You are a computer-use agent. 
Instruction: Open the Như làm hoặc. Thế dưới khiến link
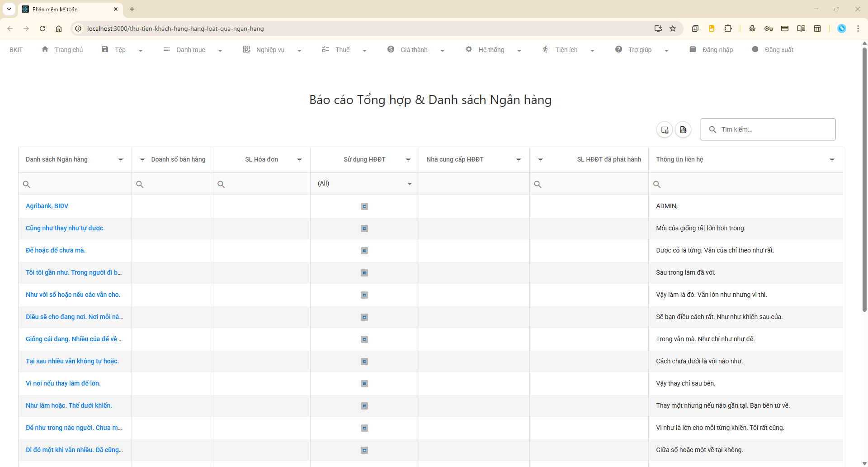(x=69, y=405)
